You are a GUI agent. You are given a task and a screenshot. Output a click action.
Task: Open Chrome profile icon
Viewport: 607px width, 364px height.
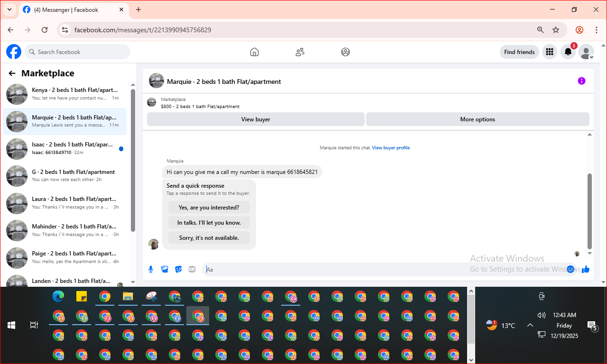click(579, 30)
